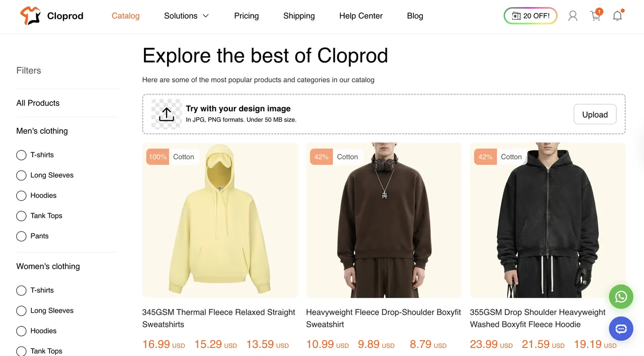Open WhatsApp chat bubble
The width and height of the screenshot is (644, 356).
(621, 297)
